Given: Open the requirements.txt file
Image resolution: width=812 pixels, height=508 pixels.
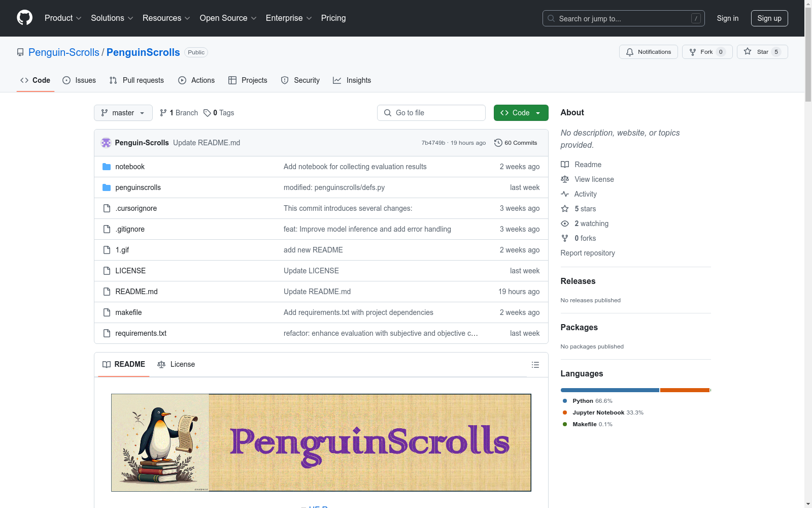Looking at the screenshot, I should point(141,333).
